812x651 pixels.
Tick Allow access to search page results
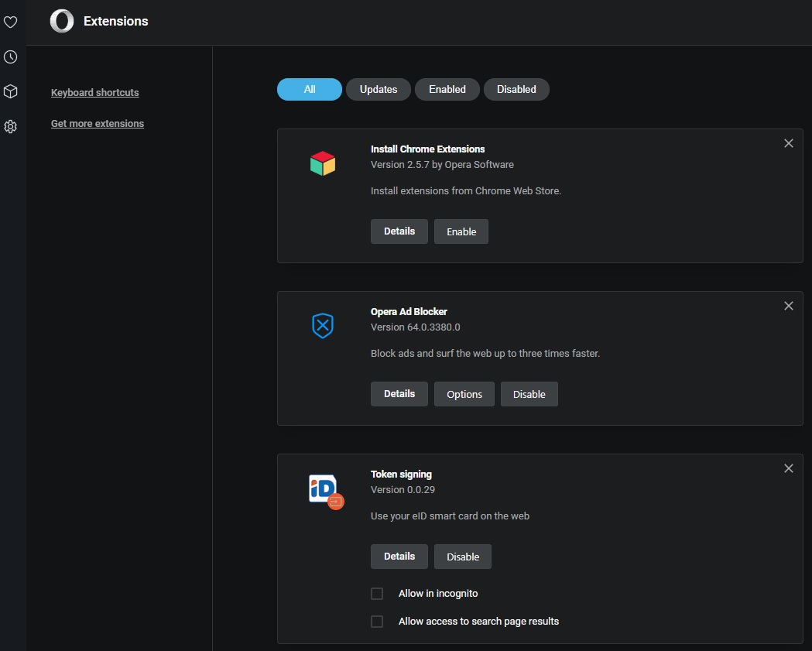(377, 622)
